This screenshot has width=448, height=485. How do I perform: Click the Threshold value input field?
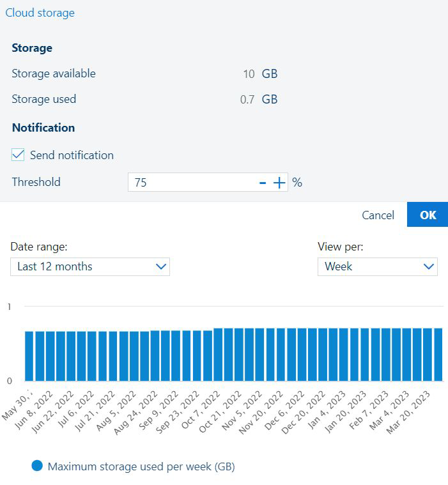tap(192, 183)
